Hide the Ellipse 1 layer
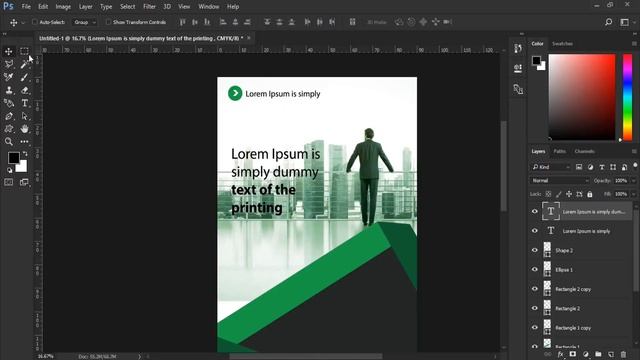The width and height of the screenshot is (640, 360). (x=535, y=269)
